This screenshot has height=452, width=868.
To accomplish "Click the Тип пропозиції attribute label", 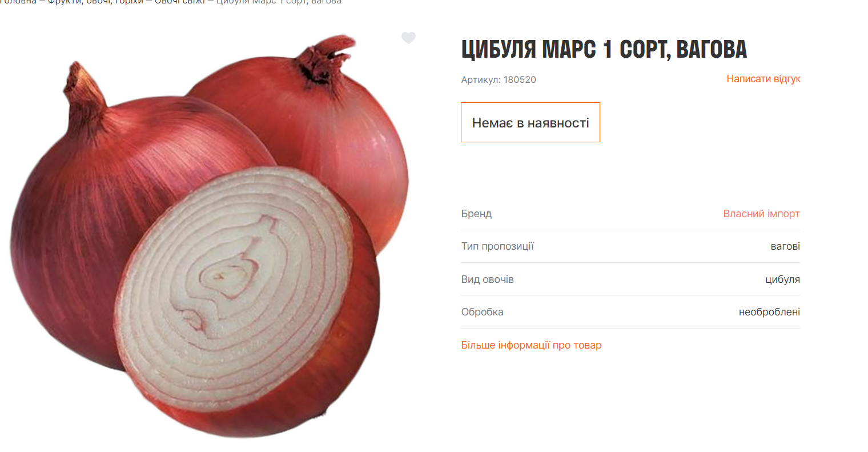I will [x=497, y=246].
